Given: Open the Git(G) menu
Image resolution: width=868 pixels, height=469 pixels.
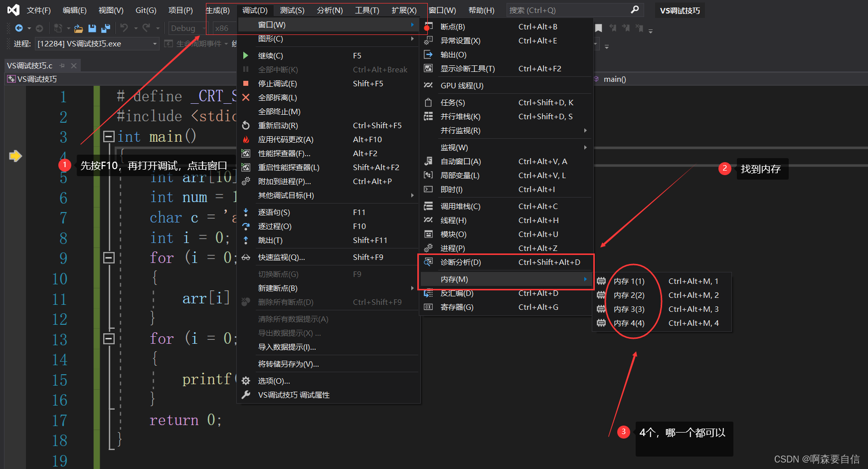Looking at the screenshot, I should (x=146, y=10).
